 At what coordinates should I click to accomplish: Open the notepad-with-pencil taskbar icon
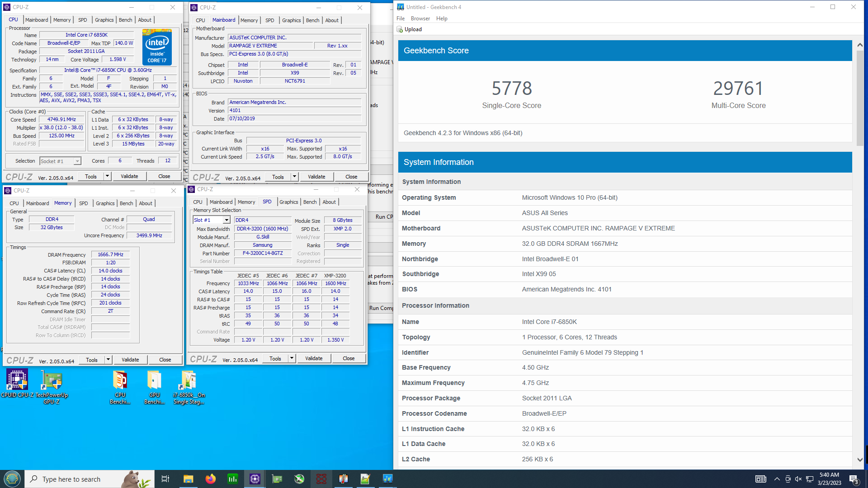point(365,479)
